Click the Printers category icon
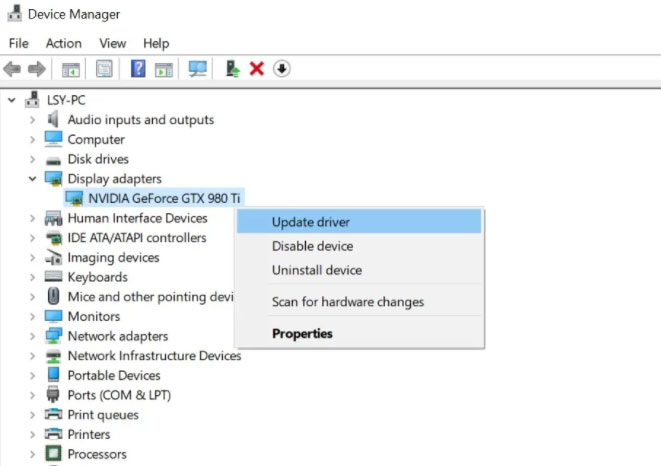Viewport: 661px width, 466px height. point(53,434)
